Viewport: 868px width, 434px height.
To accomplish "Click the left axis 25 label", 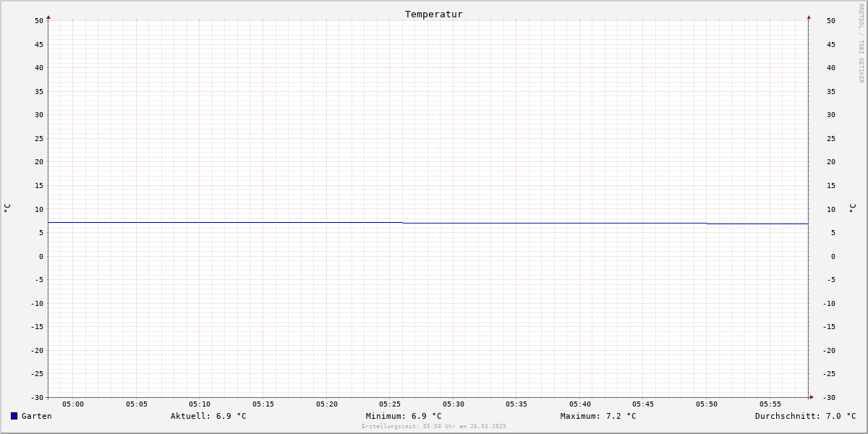I will [39, 138].
